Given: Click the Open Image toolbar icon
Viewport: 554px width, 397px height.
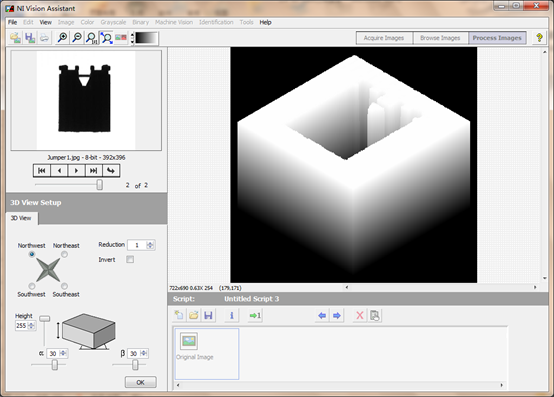Looking at the screenshot, I should pos(15,37).
